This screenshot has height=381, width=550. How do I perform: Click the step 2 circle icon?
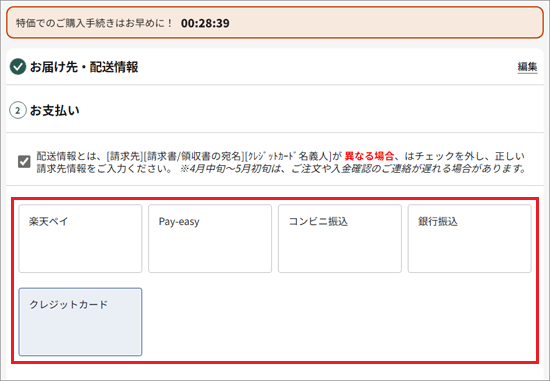click(18, 111)
